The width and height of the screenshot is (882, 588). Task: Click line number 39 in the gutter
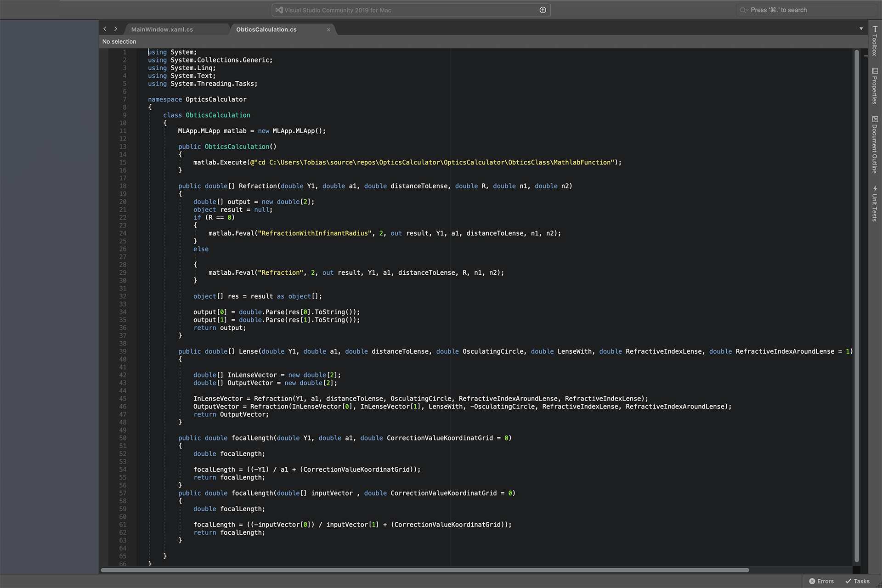tap(123, 351)
